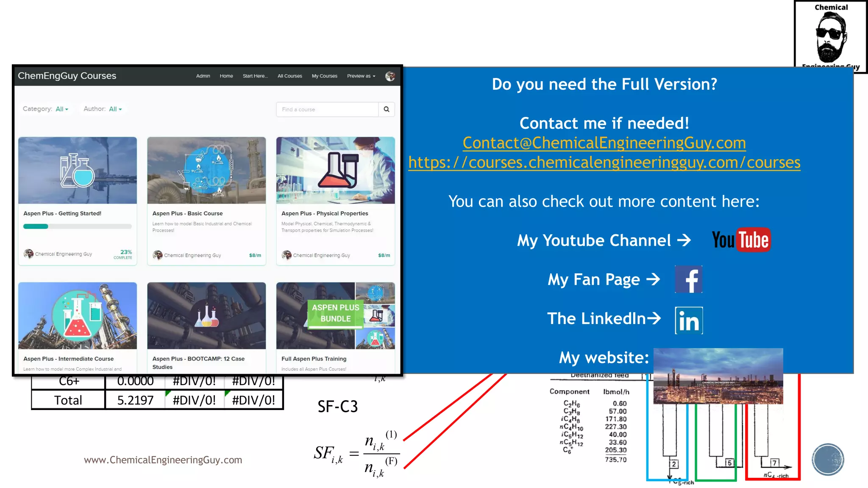
Task: Expand the Category All dropdown
Action: tap(62, 109)
